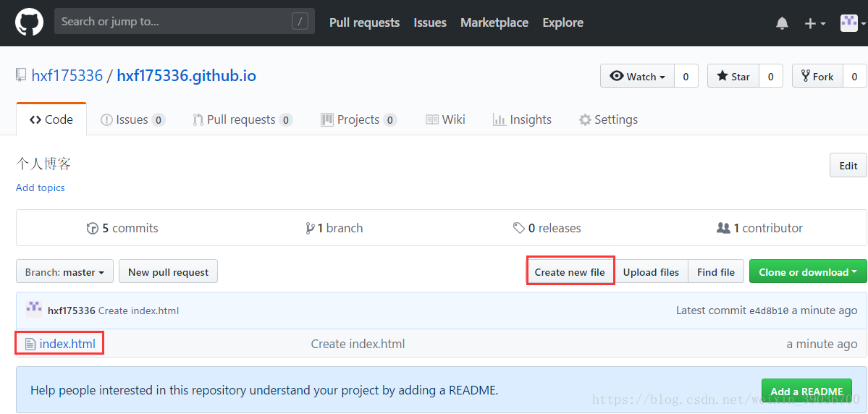
Task: Click the slash shortcut hint in search
Action: [300, 22]
